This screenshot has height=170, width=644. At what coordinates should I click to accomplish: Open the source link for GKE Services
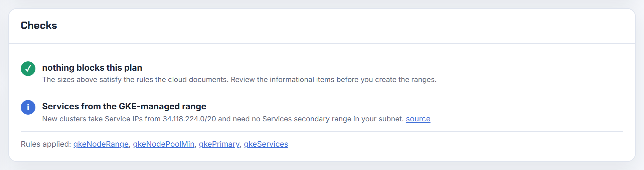pyautogui.click(x=418, y=119)
